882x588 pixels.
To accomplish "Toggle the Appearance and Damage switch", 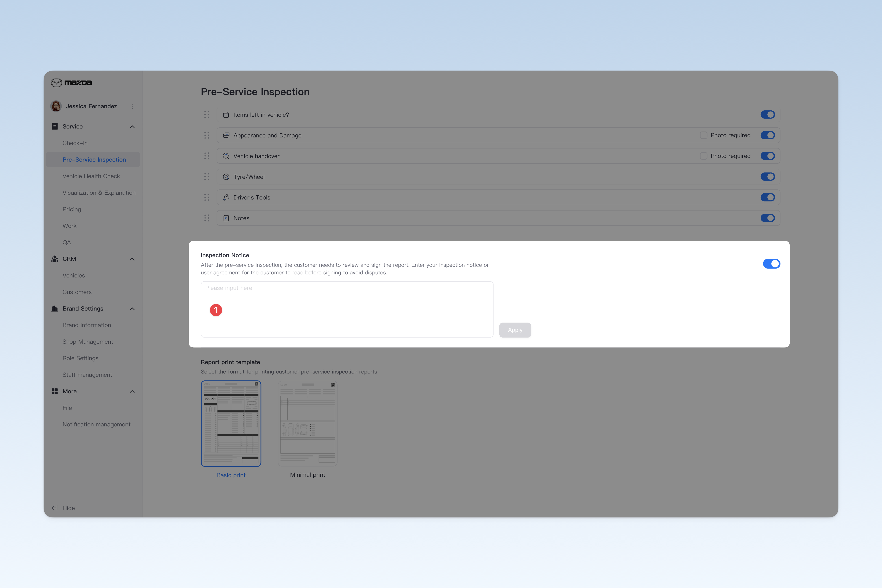I will 768,135.
